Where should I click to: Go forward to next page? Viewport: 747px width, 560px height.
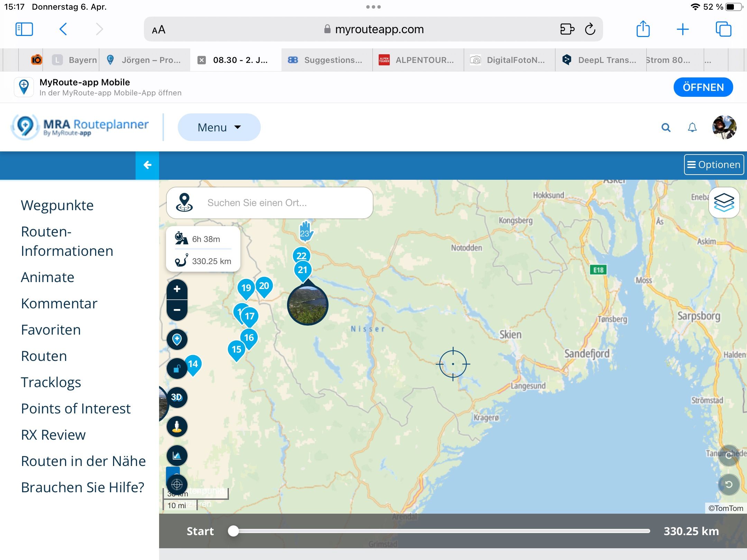coord(99,29)
